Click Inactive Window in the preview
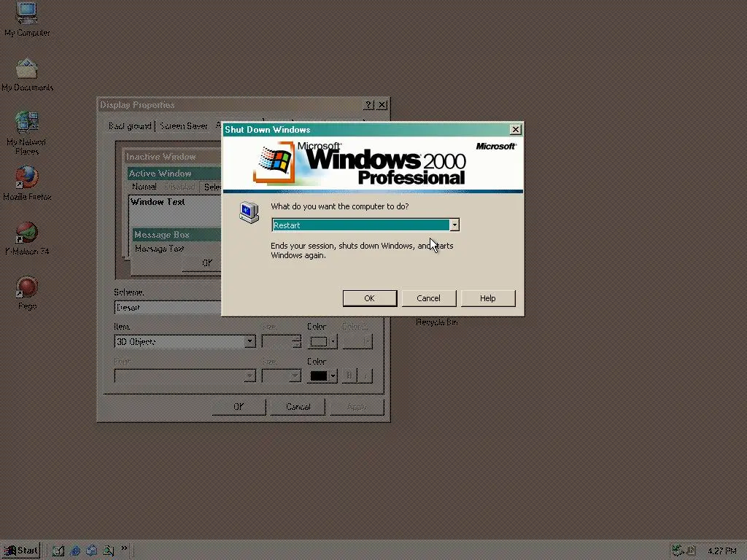The height and width of the screenshot is (560, 747). 160,157
